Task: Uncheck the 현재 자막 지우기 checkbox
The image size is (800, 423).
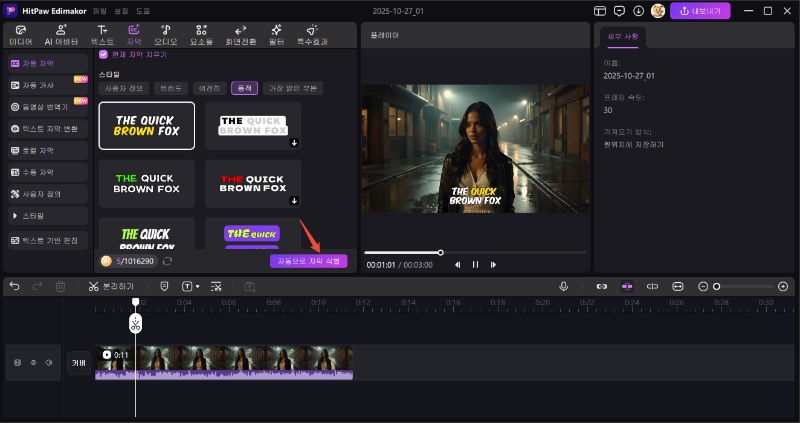Action: 103,54
